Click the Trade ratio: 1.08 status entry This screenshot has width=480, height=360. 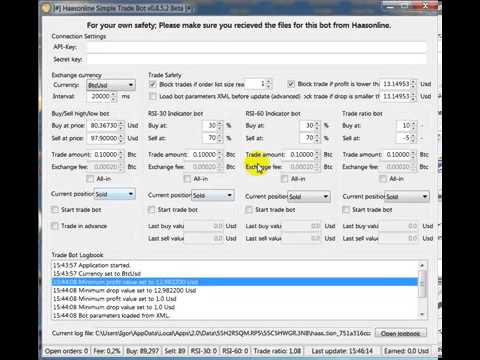(277, 351)
